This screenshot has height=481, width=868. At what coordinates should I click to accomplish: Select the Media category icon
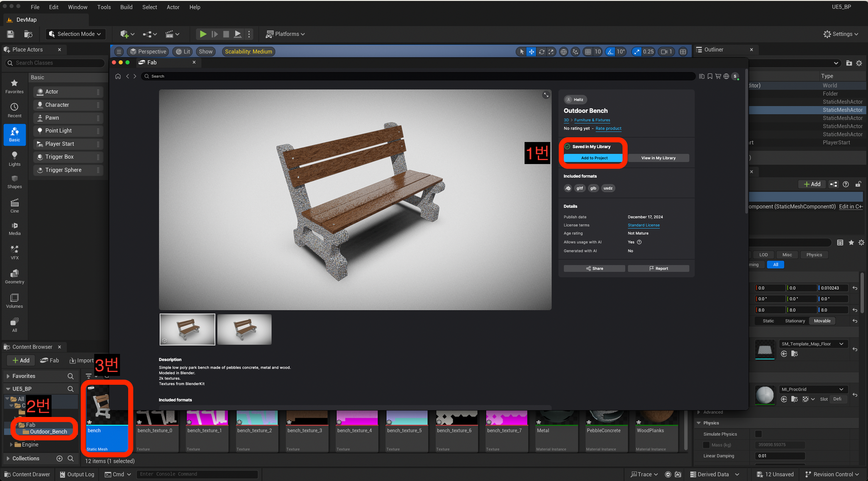point(14,229)
